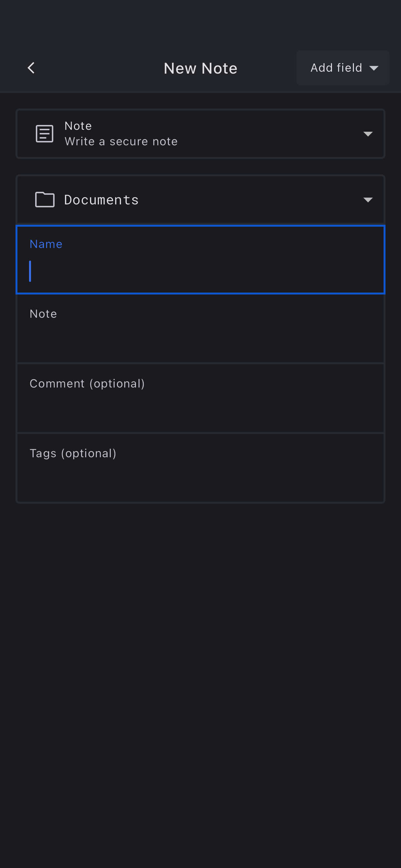The image size is (401, 868).
Task: Go back using the left chevron
Action: point(31,68)
